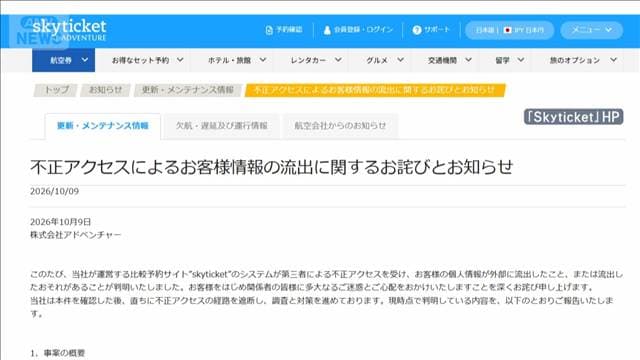Screen dimensions: 640x360
Task: Expand お得なセット予約 menu
Action: 147,60
